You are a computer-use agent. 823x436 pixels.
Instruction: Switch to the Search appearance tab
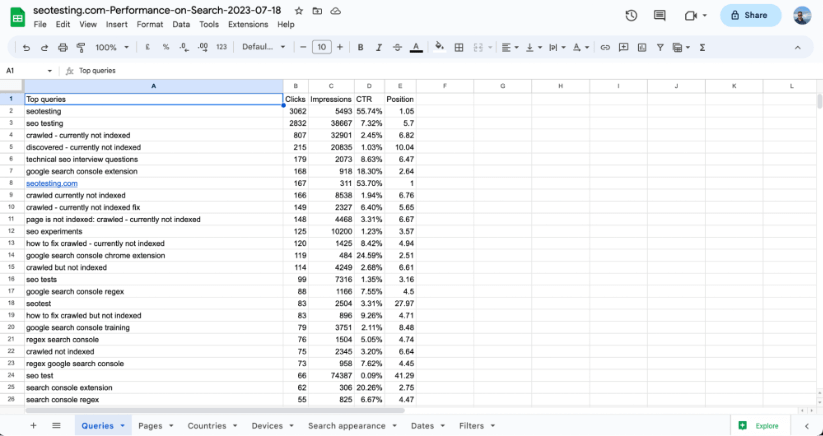[x=352, y=426]
